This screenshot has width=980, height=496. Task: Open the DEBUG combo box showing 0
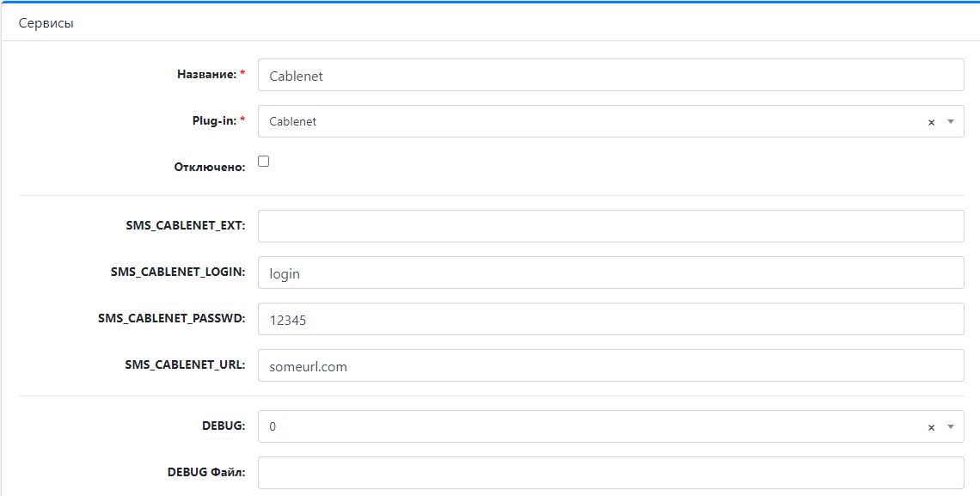[610, 426]
